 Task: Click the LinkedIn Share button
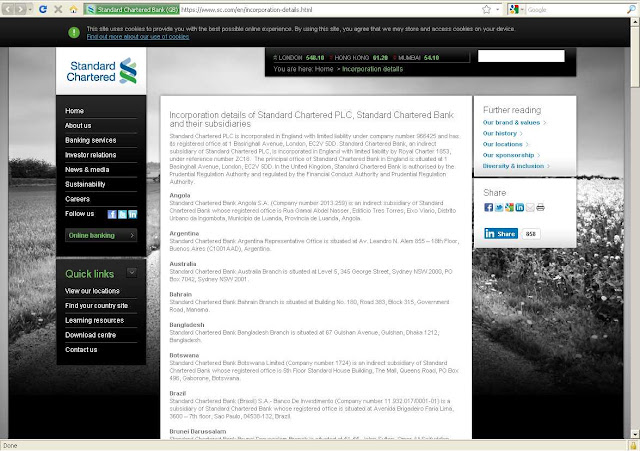pos(501,233)
